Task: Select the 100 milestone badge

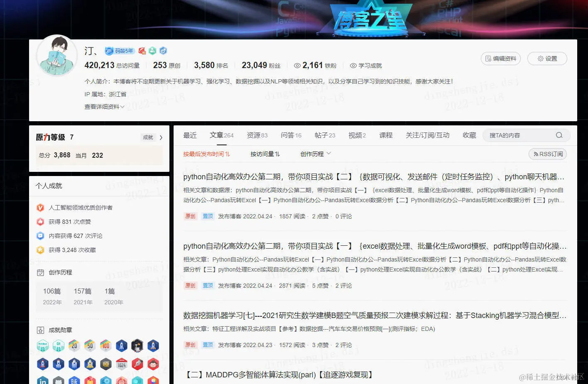Action: click(x=106, y=345)
